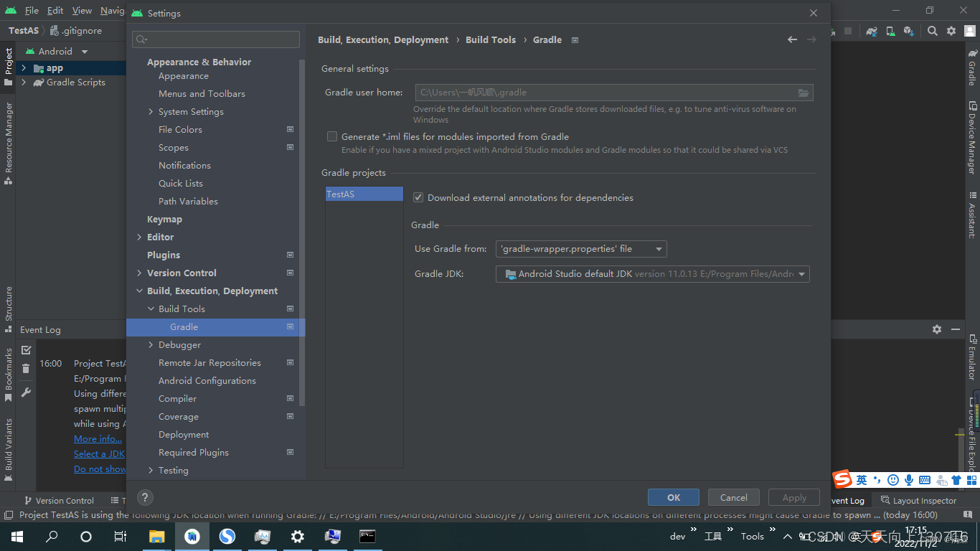Expand the Debugger settings section

[x=151, y=344]
